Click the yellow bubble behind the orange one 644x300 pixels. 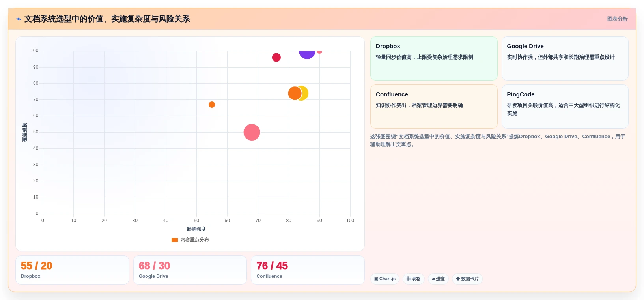tap(305, 93)
